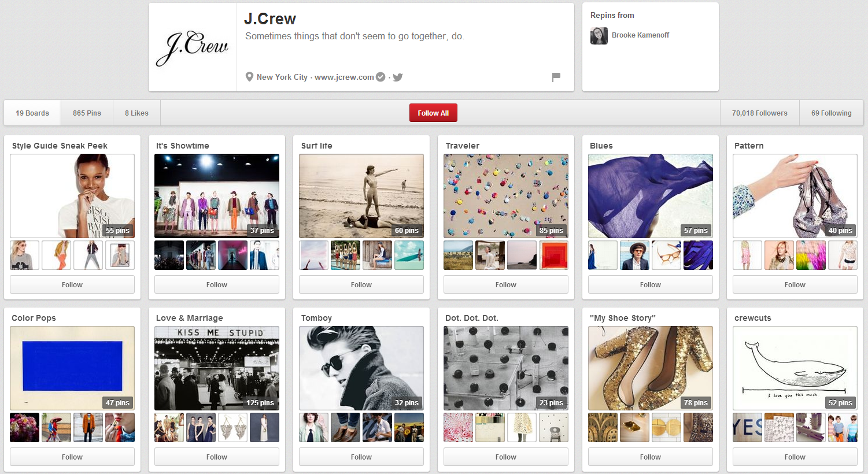Open the eyeglasses thumbnail under Blues
Screen dimensions: 868x474
tap(666, 255)
